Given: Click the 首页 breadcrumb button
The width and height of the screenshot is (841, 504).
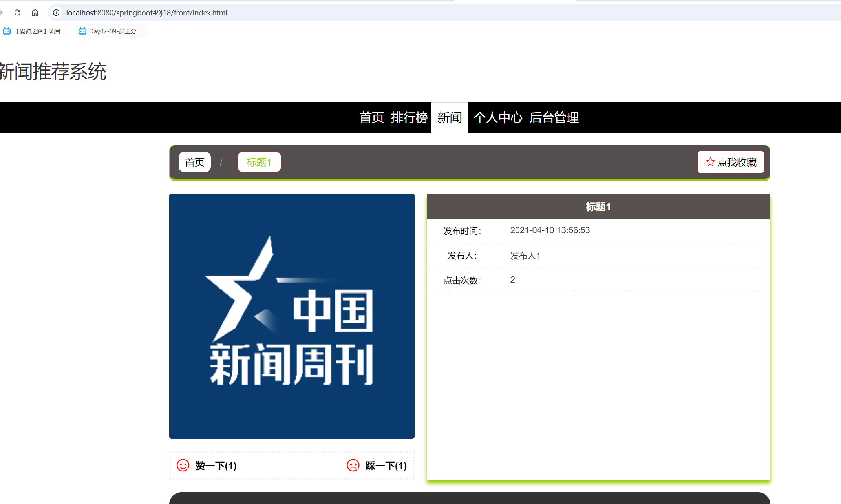Looking at the screenshot, I should (194, 162).
